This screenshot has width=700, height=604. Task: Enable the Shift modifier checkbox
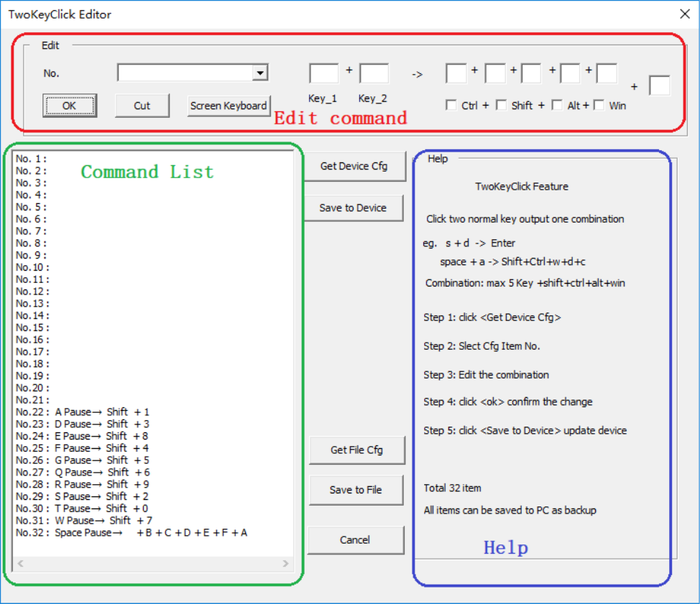coord(502,106)
